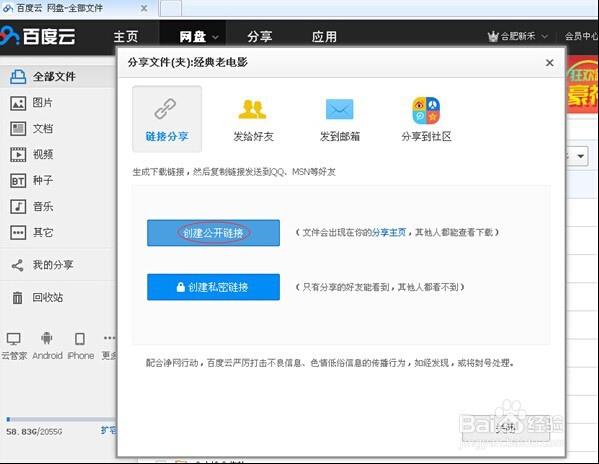Click the 创建私密链接 button
Viewport: 599px width, 464px height.
point(214,287)
